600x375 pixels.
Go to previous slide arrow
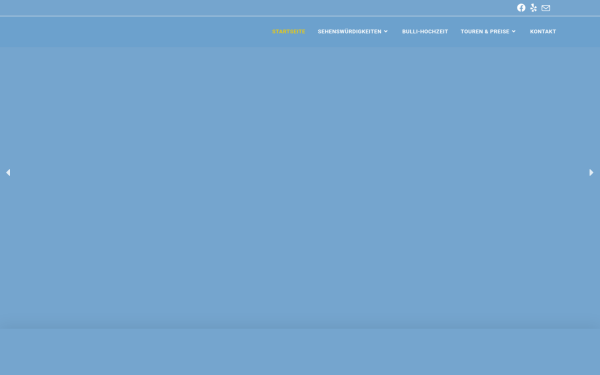(x=8, y=173)
